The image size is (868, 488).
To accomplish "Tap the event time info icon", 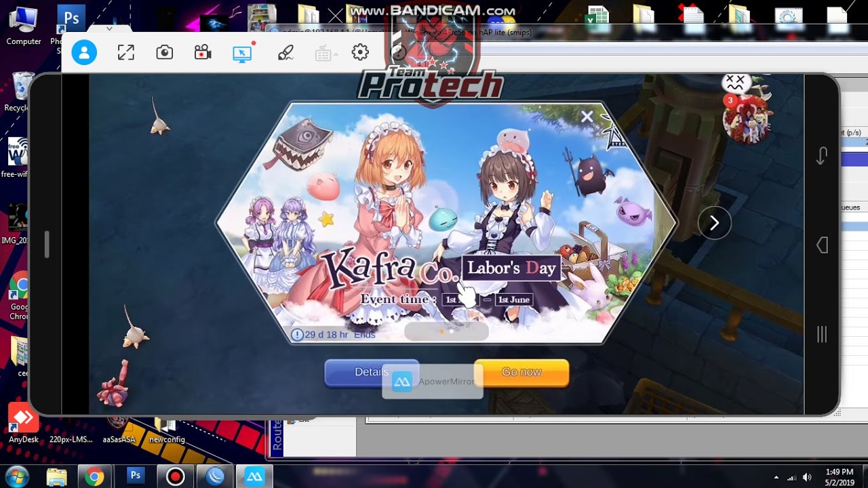I will (297, 334).
